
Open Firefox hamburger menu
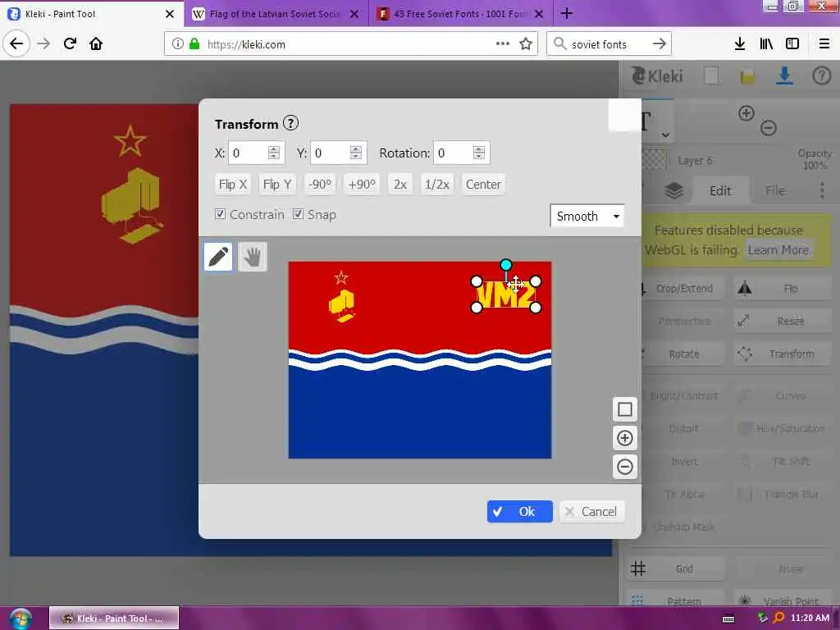pyautogui.click(x=824, y=44)
